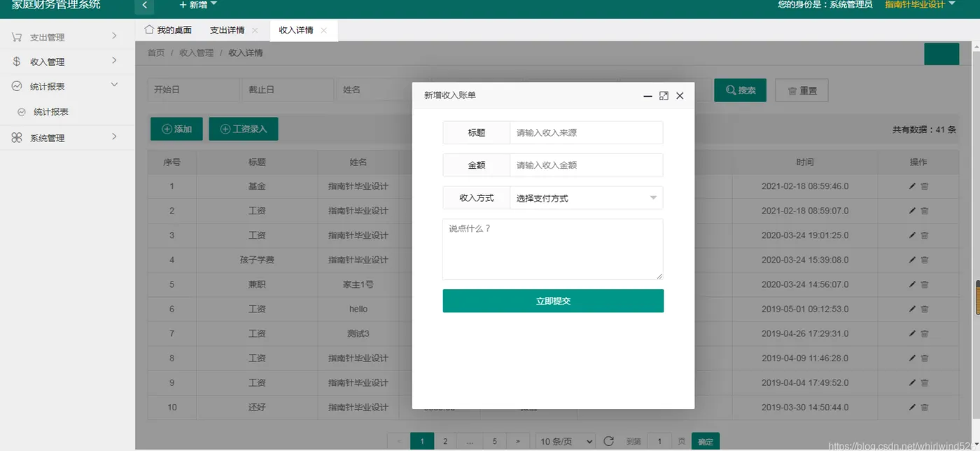Delete row 2 with the trash icon
This screenshot has height=451, width=980.
tap(924, 211)
